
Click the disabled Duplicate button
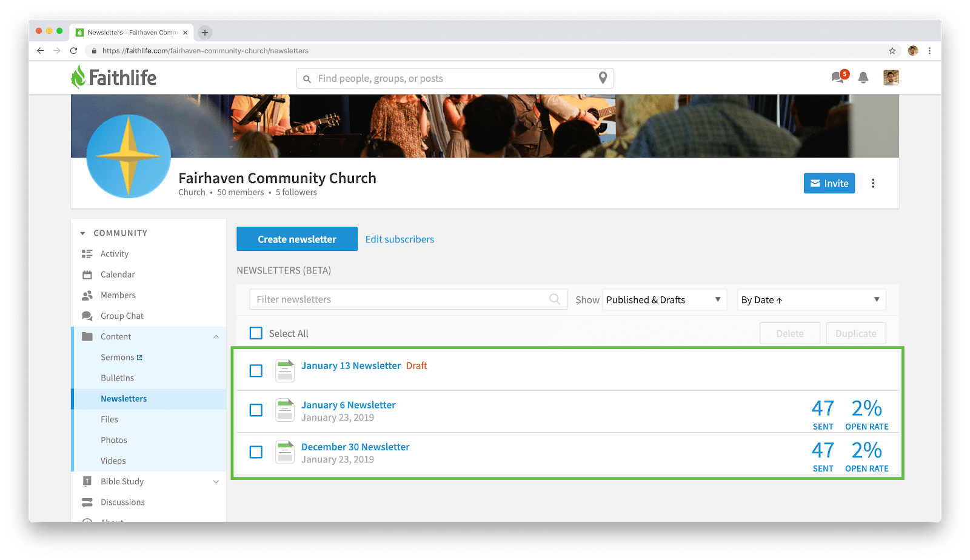pos(856,333)
